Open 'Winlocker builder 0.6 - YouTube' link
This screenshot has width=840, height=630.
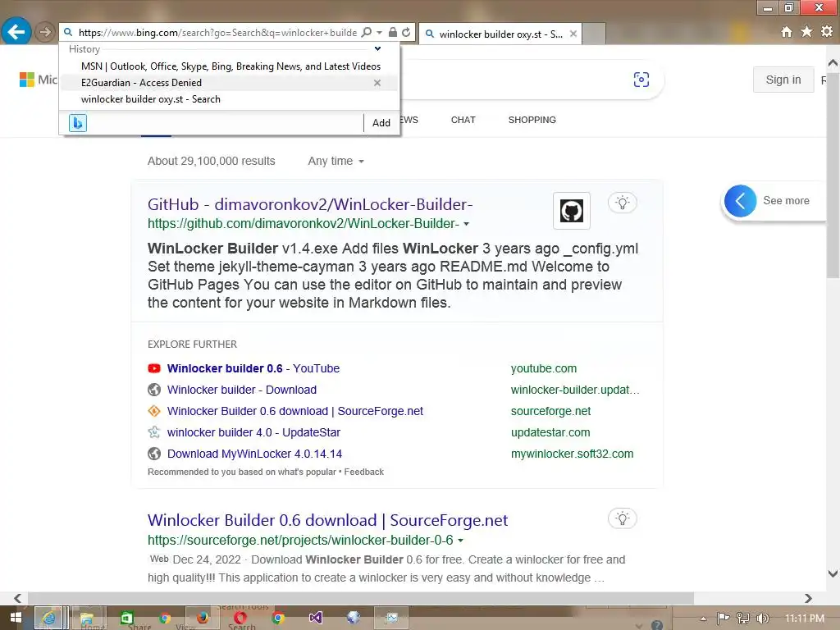253,368
